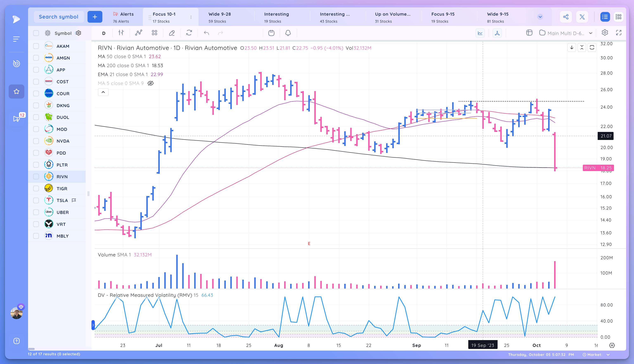The image size is (634, 364).
Task: Switch to Wide 9-28 watchlist tab
Action: coord(227,17)
